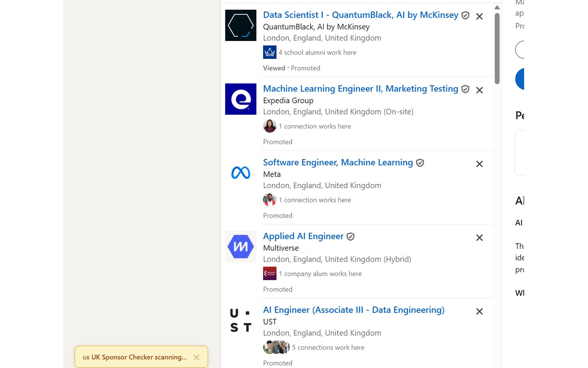Open AI Engineer (Associate III - Data Engineering)
This screenshot has width=588, height=368.
354,310
